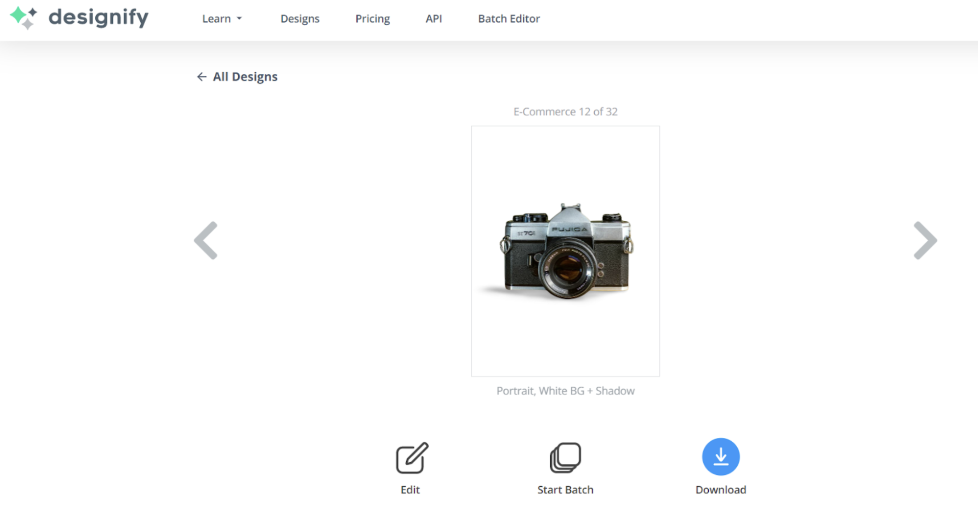
Task: Click the Start Batch stacked-squares icon
Action: click(565, 457)
